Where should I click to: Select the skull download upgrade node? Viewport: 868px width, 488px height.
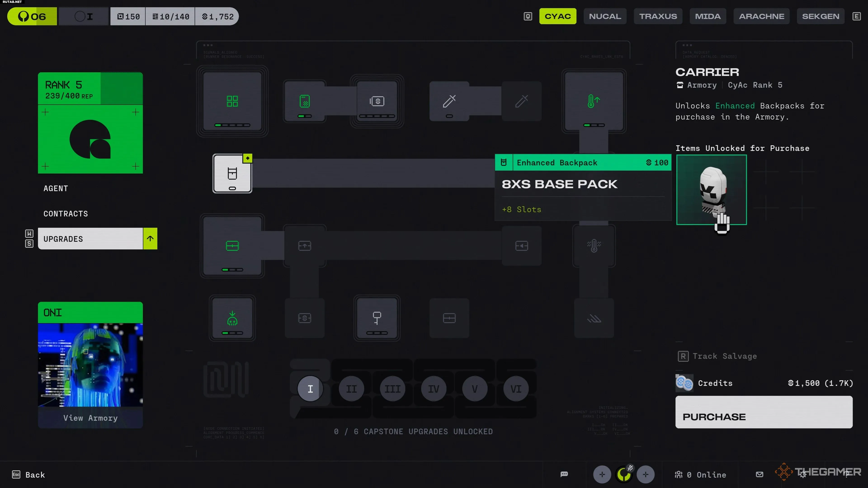[232, 318]
